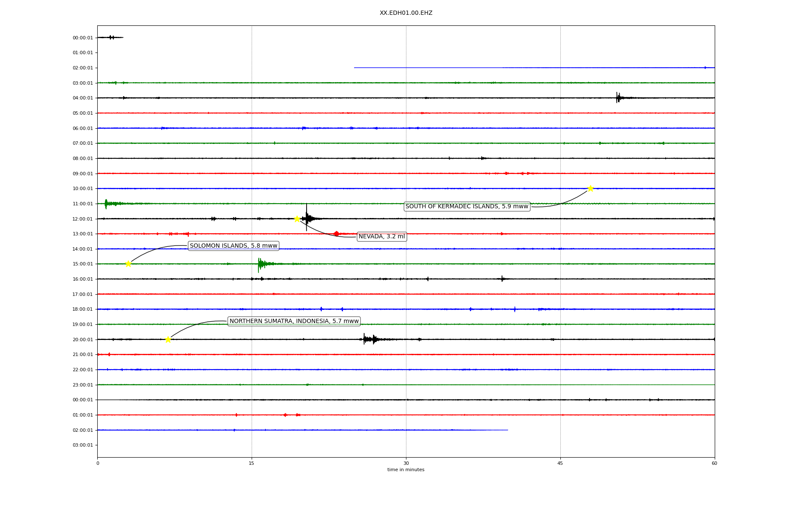Click the SOUTH OF KERMADEC ISLANDS 5.9 label
This screenshot has width=812, height=508.
point(467,207)
